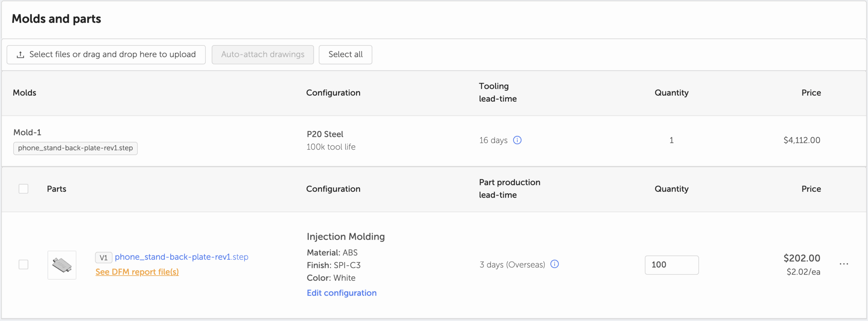Open the part preview thumbnail
The image size is (868, 321).
point(62,265)
